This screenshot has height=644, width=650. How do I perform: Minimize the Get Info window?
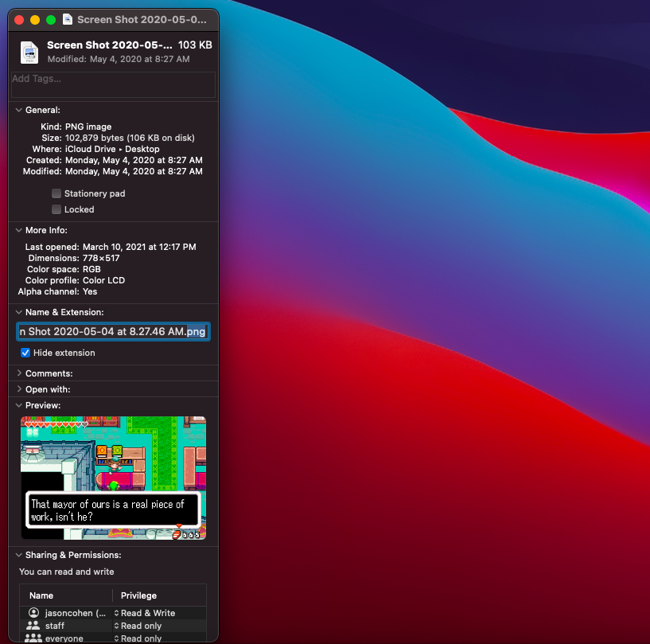(x=35, y=19)
